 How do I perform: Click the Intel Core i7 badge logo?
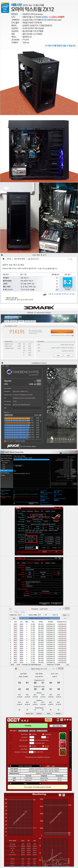point(5,8)
